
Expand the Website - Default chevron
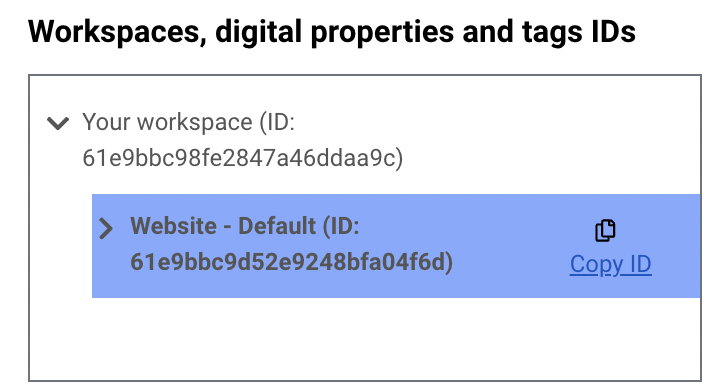point(106,228)
